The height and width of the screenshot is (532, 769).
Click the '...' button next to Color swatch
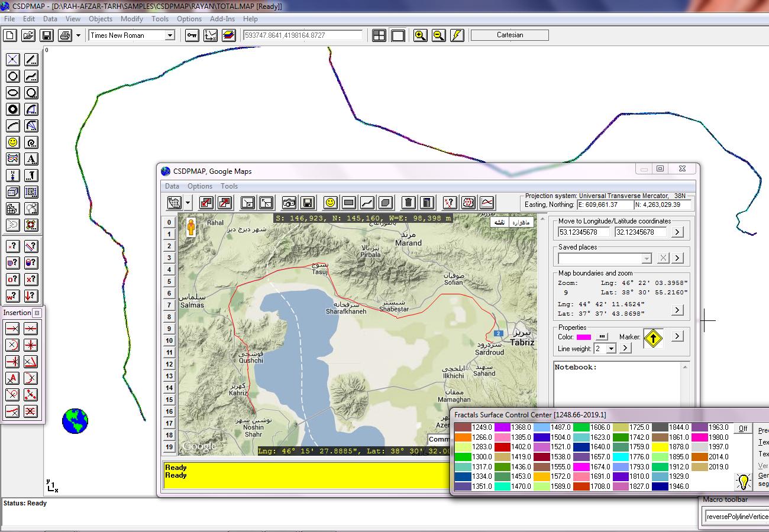(602, 336)
